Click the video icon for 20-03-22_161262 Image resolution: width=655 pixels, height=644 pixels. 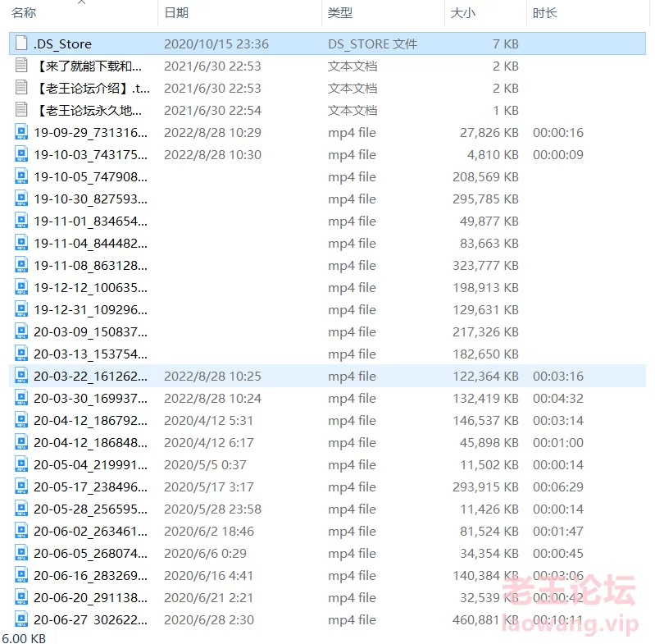click(x=21, y=375)
